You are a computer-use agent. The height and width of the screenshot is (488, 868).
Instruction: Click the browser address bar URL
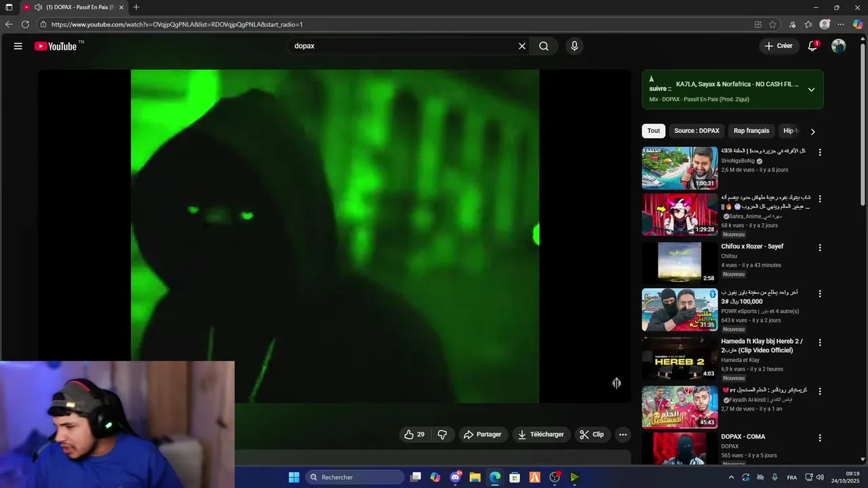pyautogui.click(x=177, y=24)
